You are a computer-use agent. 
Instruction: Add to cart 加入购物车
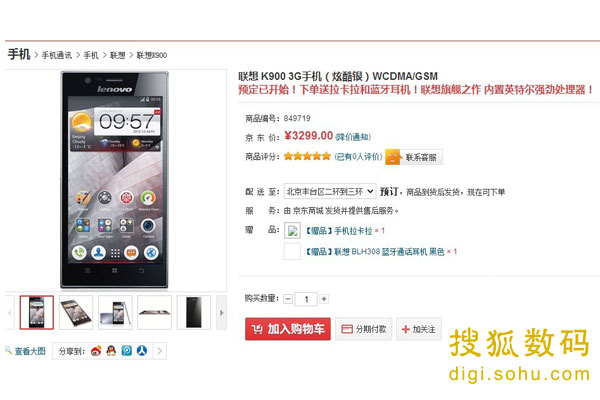pyautogui.click(x=288, y=329)
